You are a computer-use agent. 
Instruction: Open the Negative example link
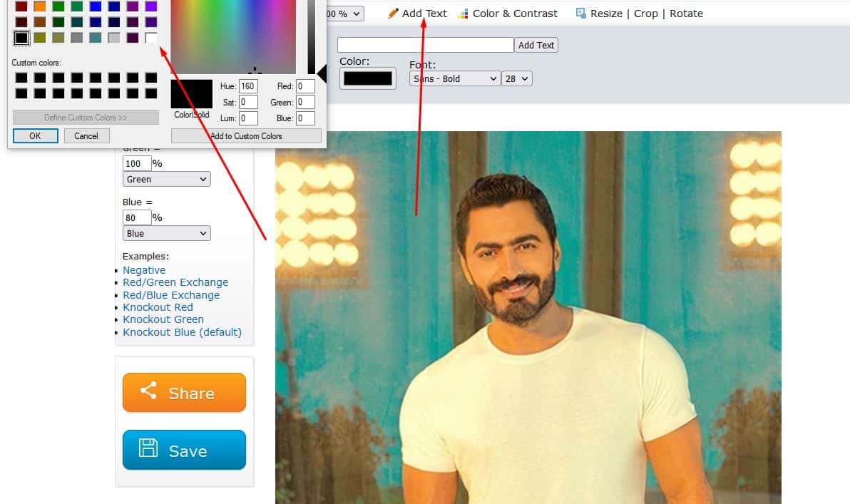[x=144, y=270]
